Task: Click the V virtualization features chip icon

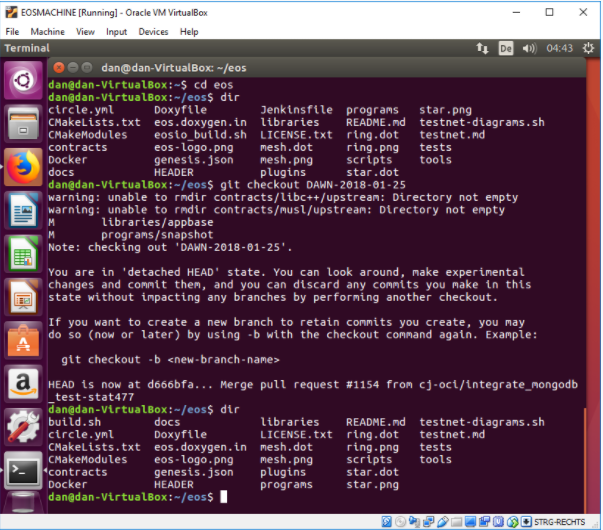Action: point(498,522)
